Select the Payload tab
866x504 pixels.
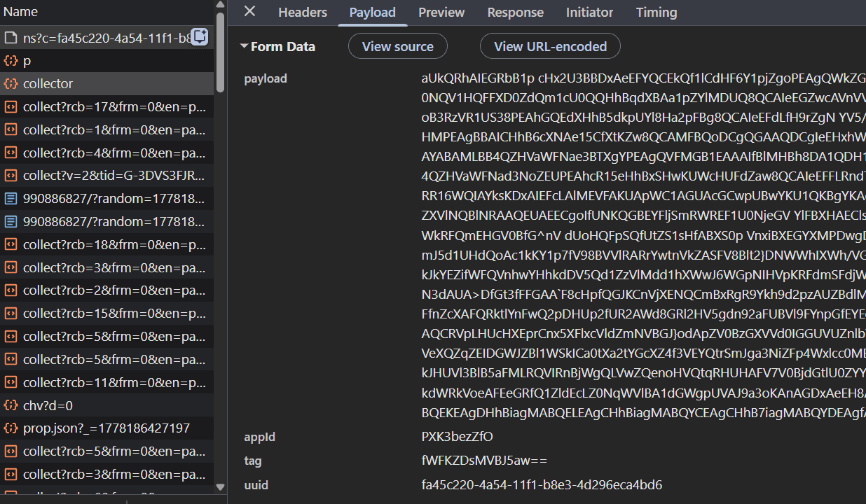[373, 13]
